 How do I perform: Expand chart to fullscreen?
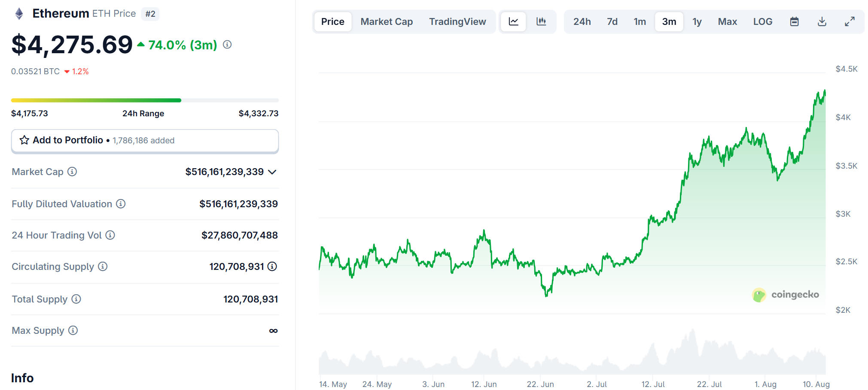coord(850,21)
